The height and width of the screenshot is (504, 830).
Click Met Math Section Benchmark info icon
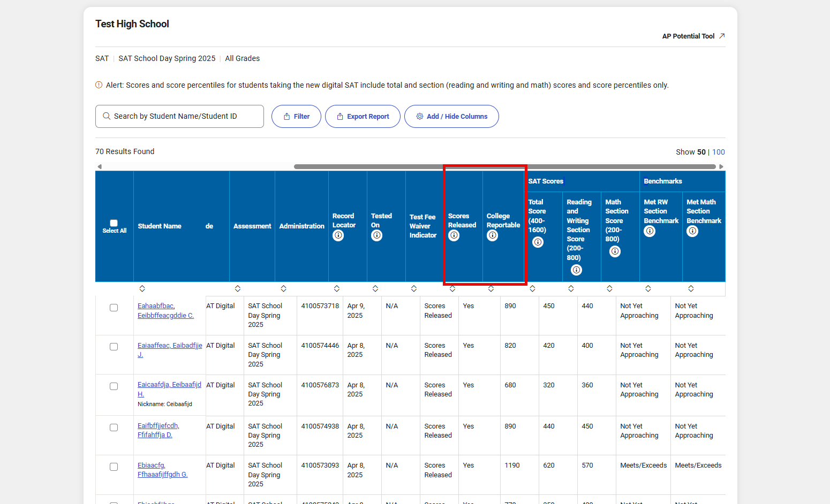tap(692, 231)
